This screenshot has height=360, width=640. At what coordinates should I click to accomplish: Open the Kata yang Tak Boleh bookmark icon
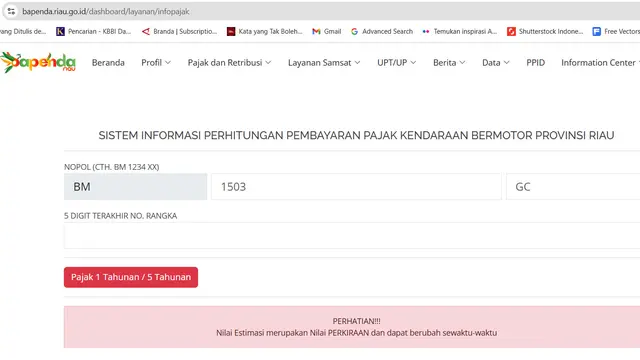tap(231, 31)
